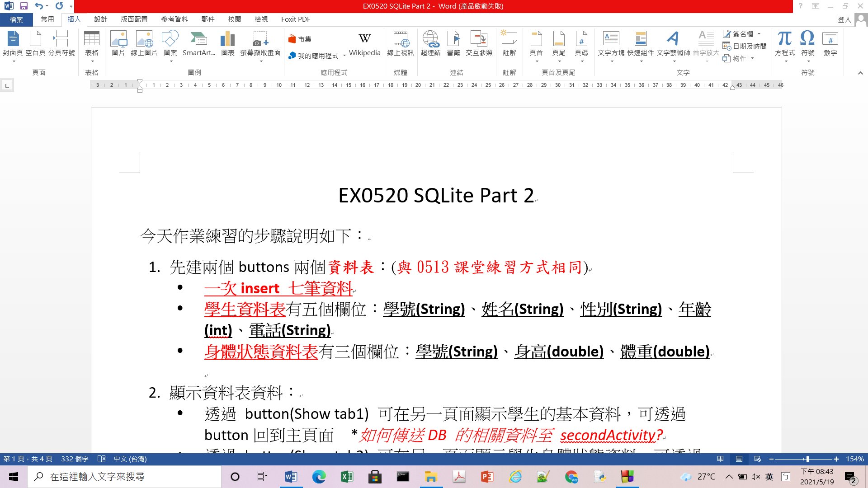The height and width of the screenshot is (488, 868).
Task: Switch to the View (檢視) tab
Action: (261, 19)
